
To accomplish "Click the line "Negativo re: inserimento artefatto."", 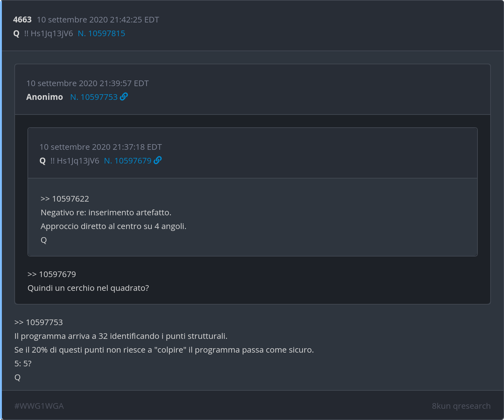I will [x=106, y=212].
